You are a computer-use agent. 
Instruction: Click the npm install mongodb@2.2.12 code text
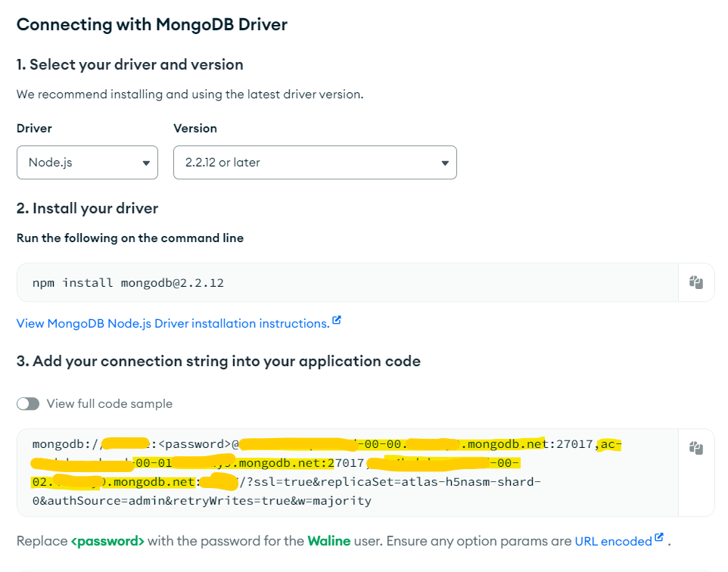[128, 283]
